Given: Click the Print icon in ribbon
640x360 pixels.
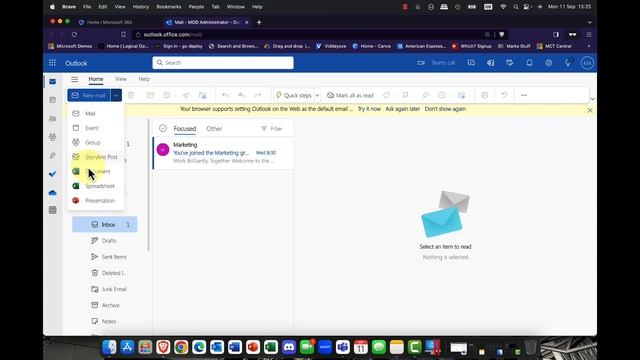Looking at the screenshot, I should [484, 95].
